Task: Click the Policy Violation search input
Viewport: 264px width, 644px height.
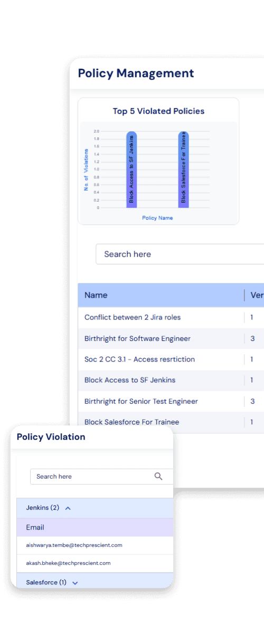Action: [x=101, y=476]
